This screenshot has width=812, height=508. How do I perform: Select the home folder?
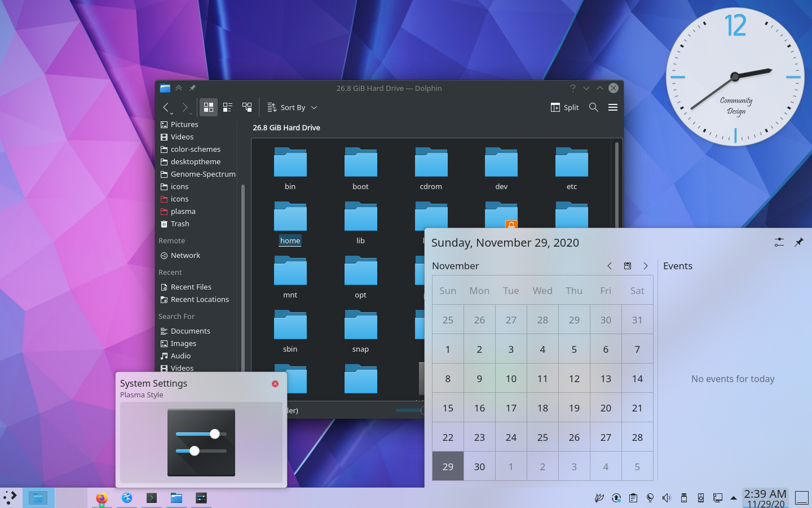click(290, 222)
